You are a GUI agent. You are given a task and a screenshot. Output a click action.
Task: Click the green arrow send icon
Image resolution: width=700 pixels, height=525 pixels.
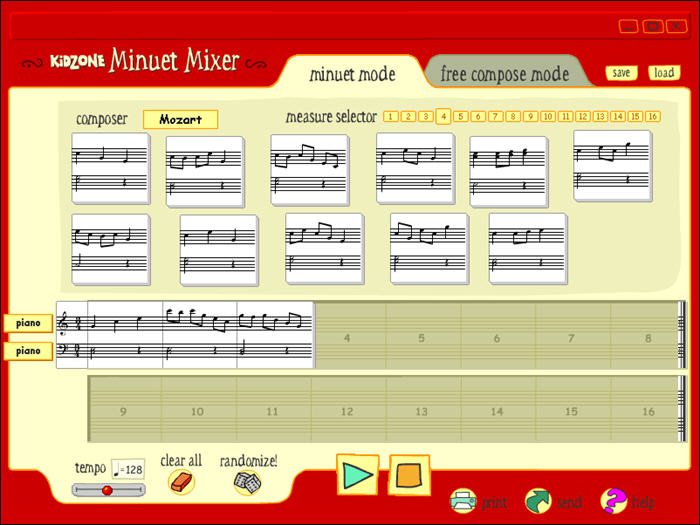[538, 501]
